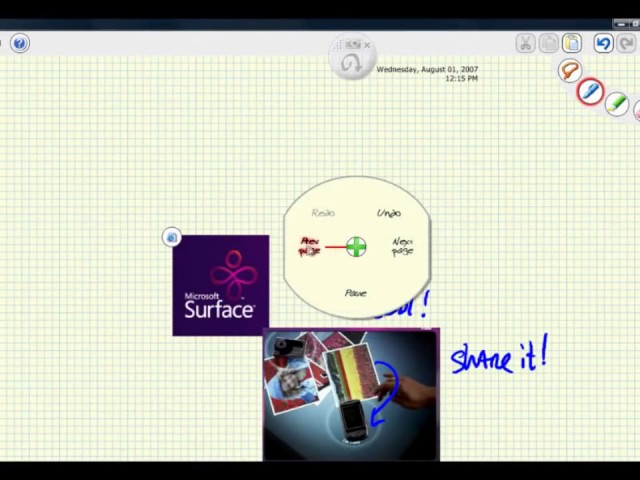Screen dimensions: 640x480
Task: Choose Undo in the pie menu
Action: [389, 213]
